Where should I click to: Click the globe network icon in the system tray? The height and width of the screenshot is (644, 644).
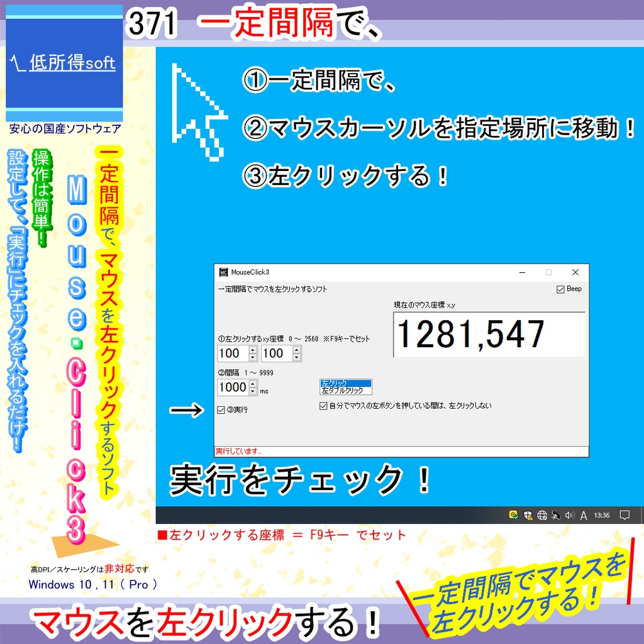click(541, 516)
